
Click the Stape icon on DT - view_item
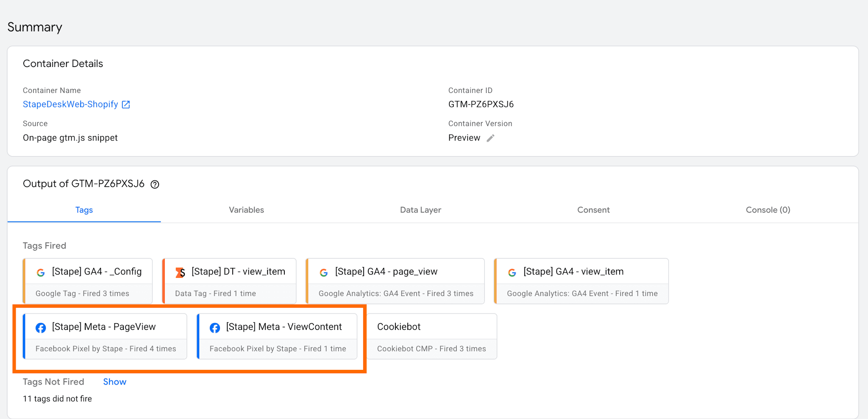tap(181, 272)
